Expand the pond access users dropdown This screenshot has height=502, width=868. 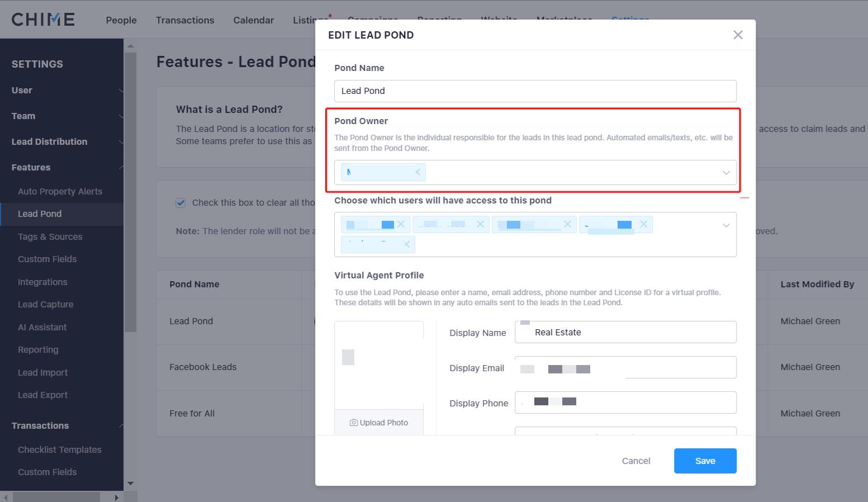[726, 225]
